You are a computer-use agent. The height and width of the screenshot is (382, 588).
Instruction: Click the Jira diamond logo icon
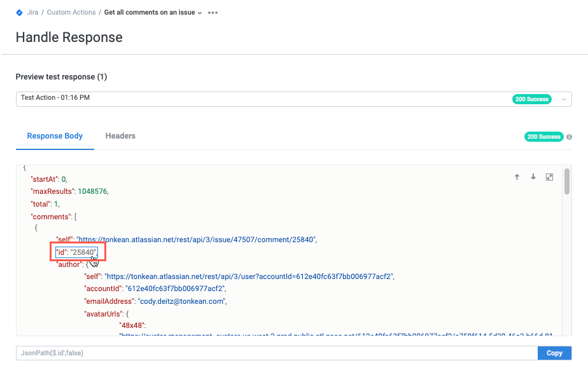(x=19, y=12)
